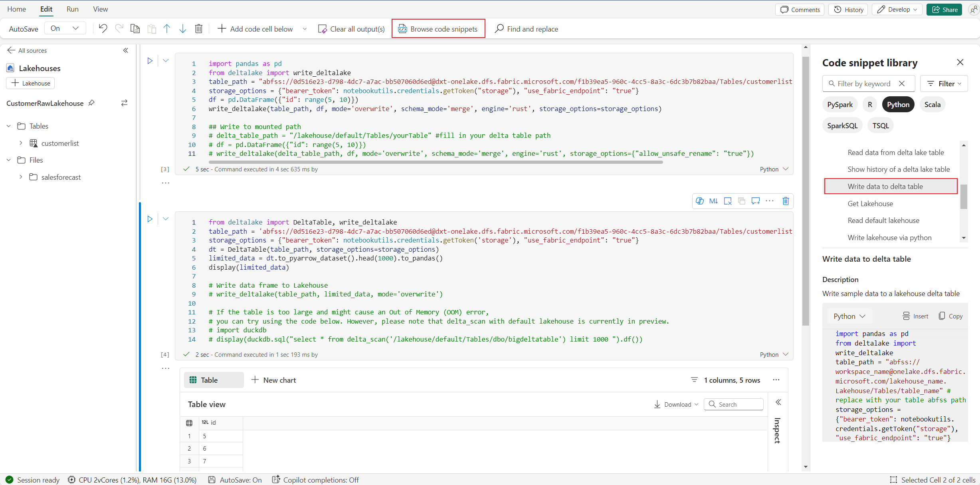The width and height of the screenshot is (980, 485).
Task: Open the AutoSave On dropdown
Action: coord(65,28)
